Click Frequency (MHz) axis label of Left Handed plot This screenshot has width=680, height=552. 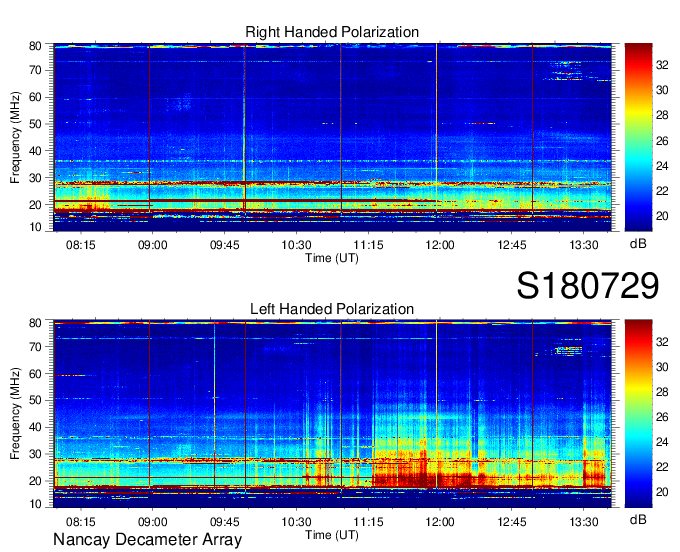pos(15,414)
